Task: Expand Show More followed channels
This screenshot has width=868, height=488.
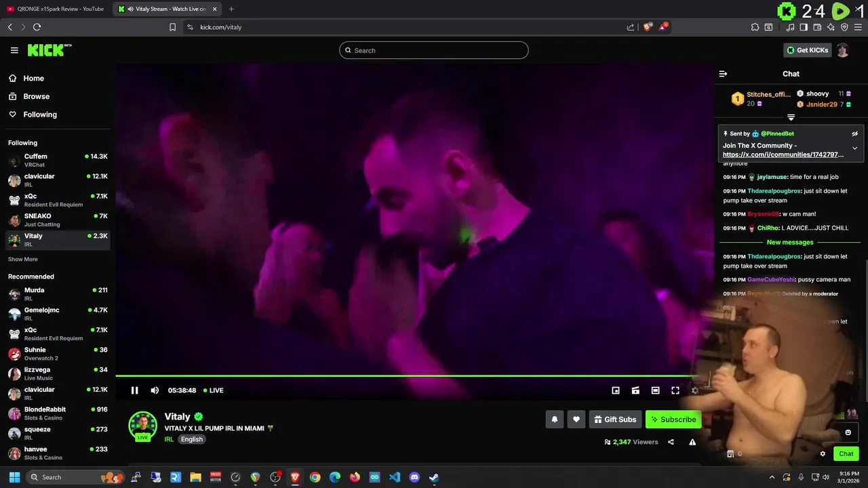Action: [x=22, y=260]
